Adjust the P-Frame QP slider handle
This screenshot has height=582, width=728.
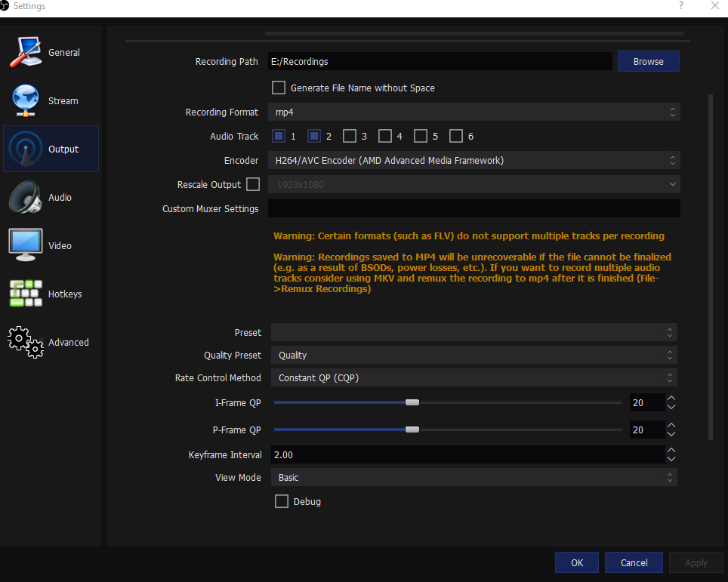coord(412,430)
